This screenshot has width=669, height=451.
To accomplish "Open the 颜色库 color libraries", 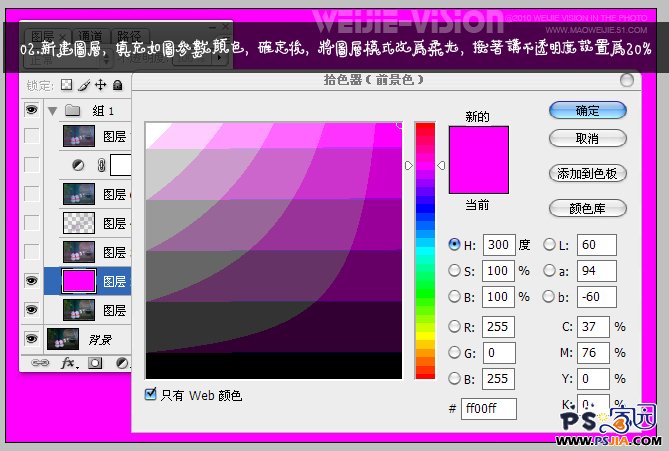I will coord(588,208).
